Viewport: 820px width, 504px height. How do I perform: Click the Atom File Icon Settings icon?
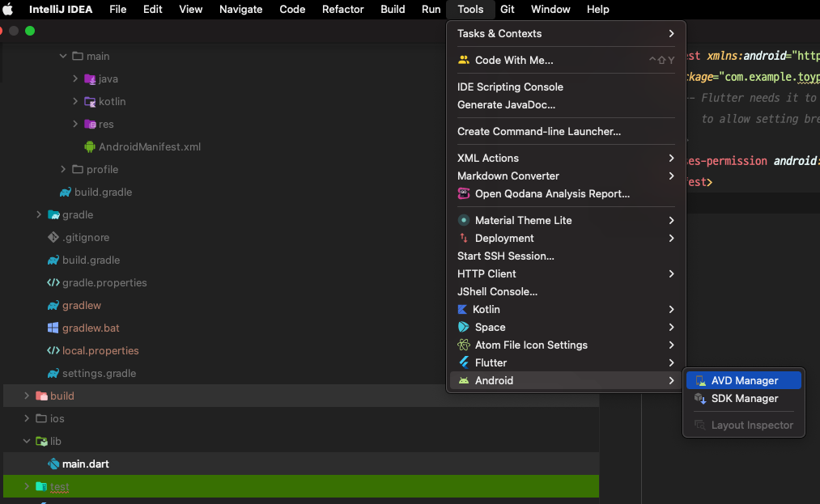point(463,345)
